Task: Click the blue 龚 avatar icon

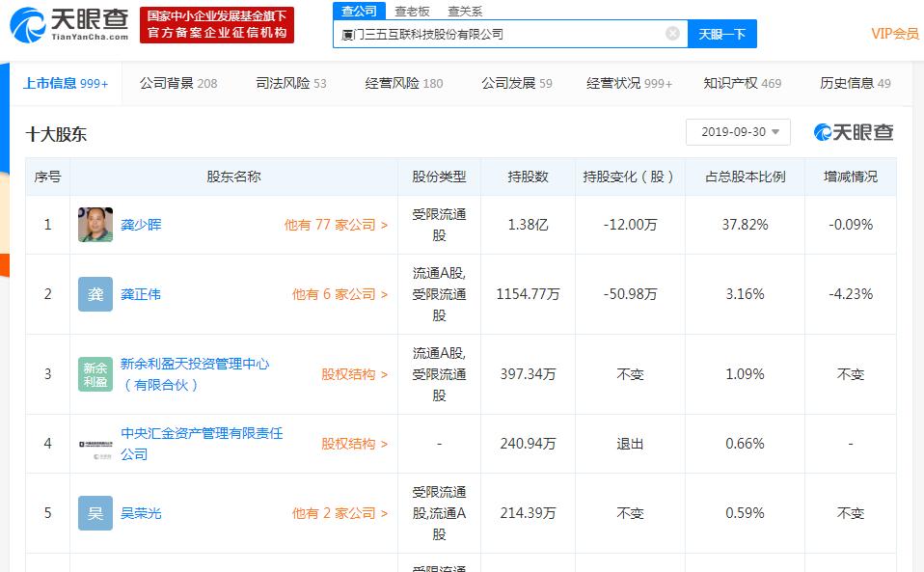Action: 95,294
